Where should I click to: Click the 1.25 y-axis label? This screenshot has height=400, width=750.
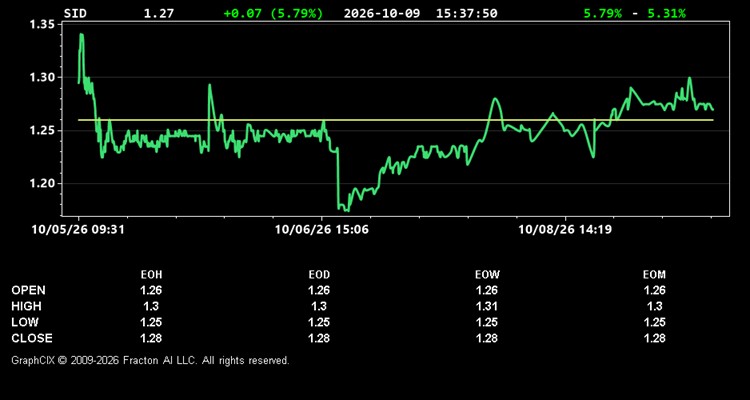(43, 131)
